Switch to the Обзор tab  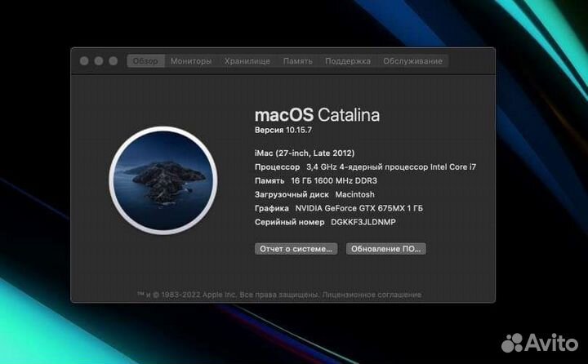(x=146, y=61)
